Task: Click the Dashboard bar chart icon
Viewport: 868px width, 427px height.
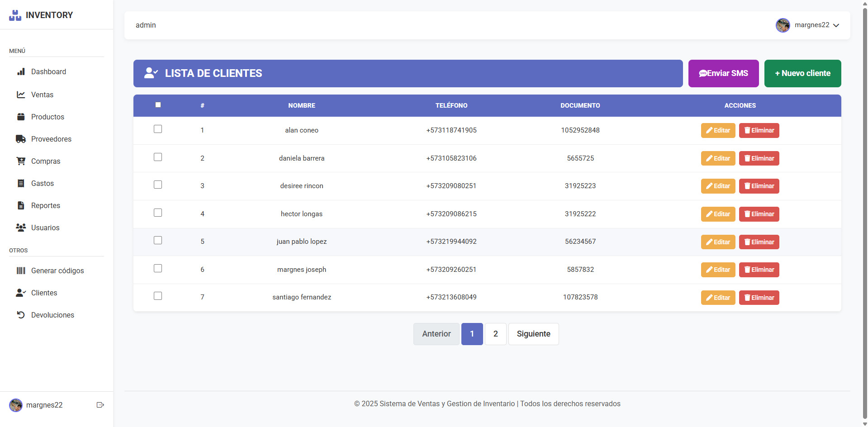Action: tap(21, 72)
